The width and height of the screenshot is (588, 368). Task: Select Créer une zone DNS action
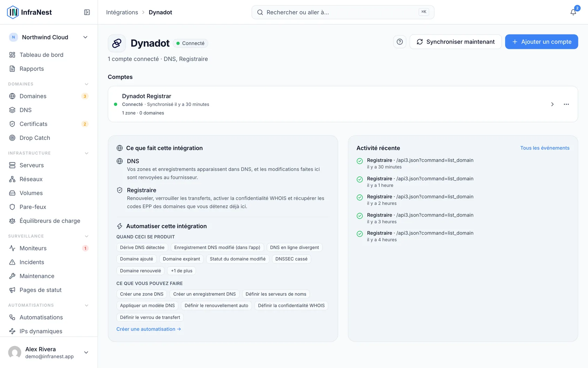[142, 294]
